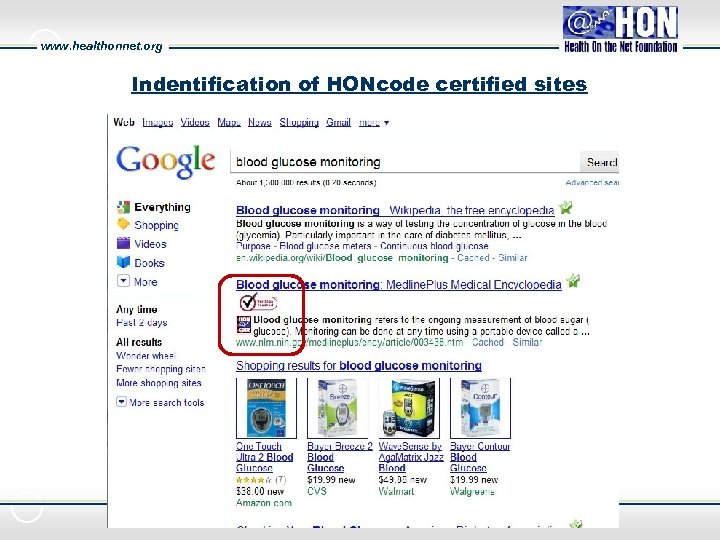Open the MedlinePlus Medical Encyclopedia result

pos(399,285)
